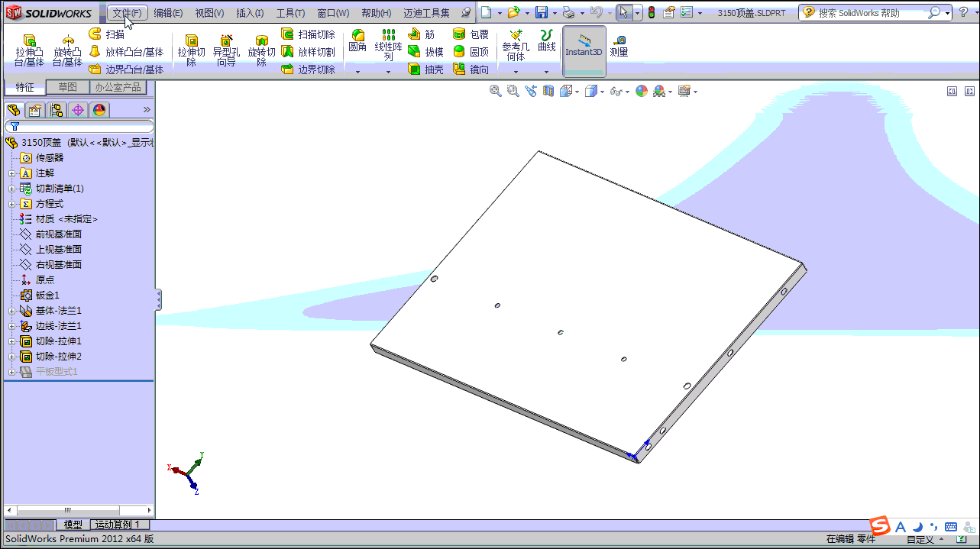Toggle the Select arrow tool
The width and height of the screenshot is (980, 549).
pyautogui.click(x=624, y=13)
